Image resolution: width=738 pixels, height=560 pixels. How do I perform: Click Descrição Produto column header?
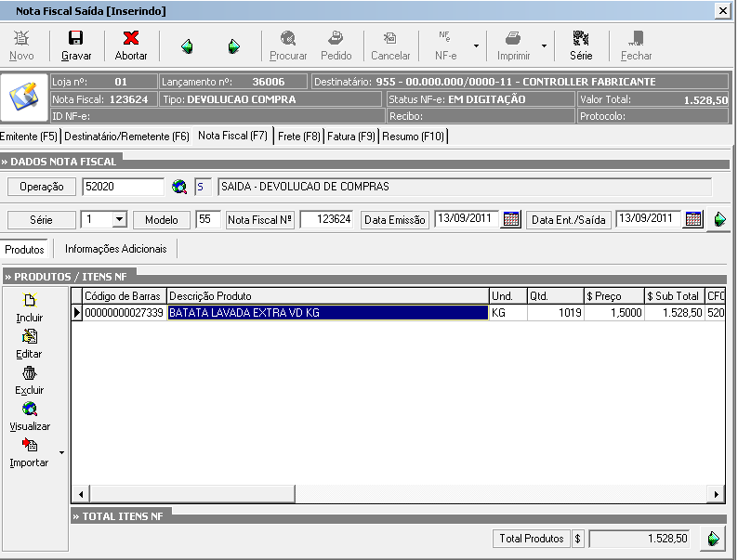coord(327,296)
